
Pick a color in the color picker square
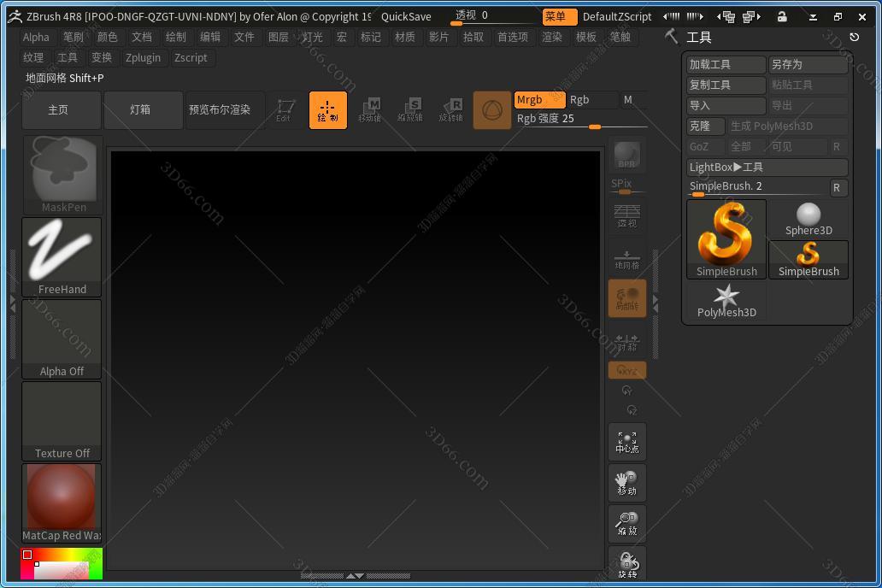(x=62, y=564)
